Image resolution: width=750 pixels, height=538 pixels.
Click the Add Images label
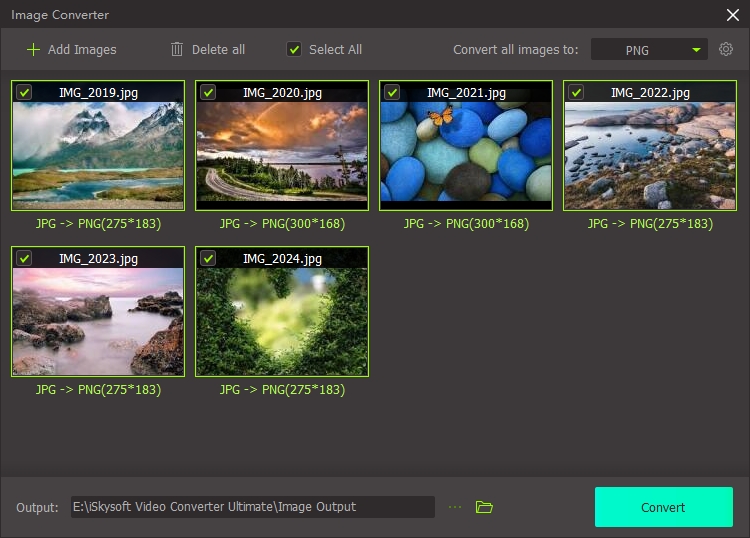(82, 49)
